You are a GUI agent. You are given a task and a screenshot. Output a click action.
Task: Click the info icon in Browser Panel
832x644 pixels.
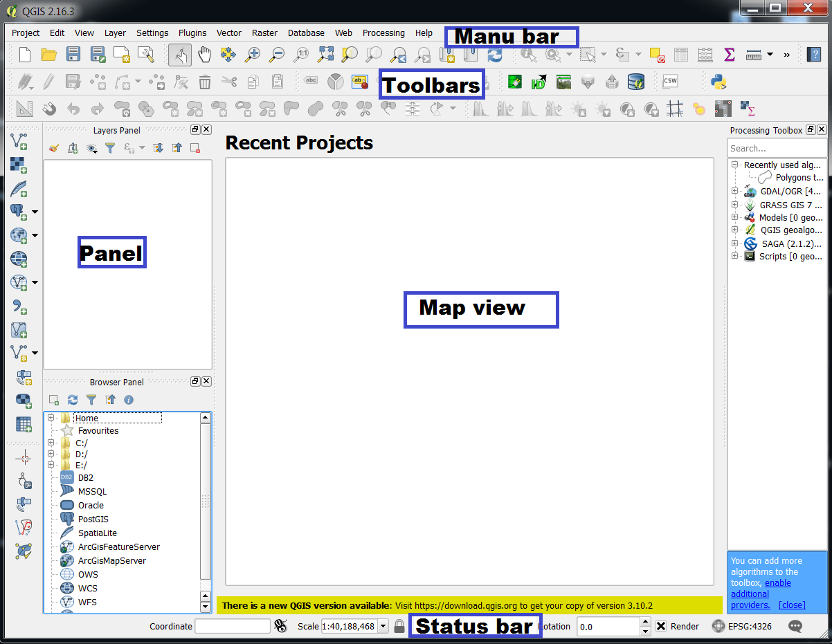pos(129,400)
